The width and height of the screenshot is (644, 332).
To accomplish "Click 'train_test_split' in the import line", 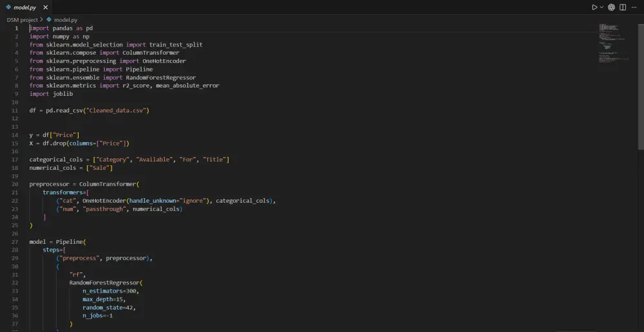I will point(176,45).
